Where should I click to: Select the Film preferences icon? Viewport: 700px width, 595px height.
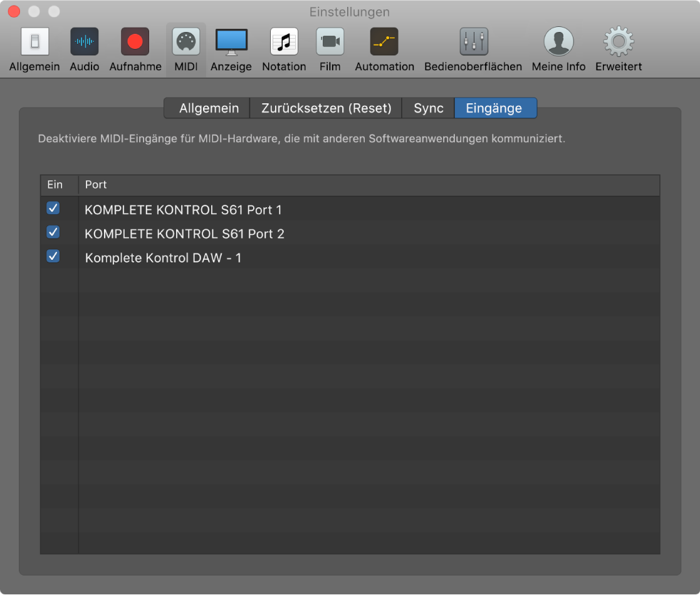330,42
